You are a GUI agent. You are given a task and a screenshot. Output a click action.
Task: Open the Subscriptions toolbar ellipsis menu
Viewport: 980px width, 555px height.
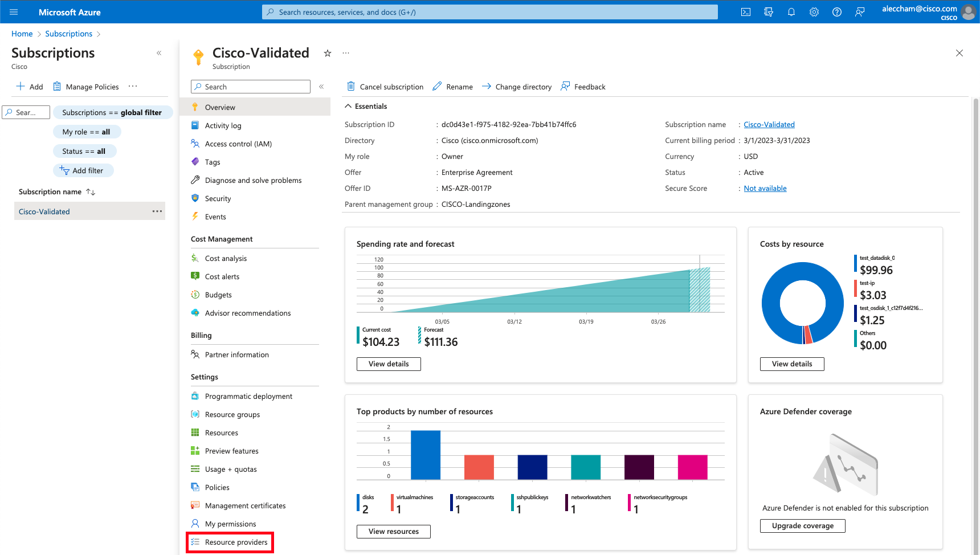[x=133, y=87]
